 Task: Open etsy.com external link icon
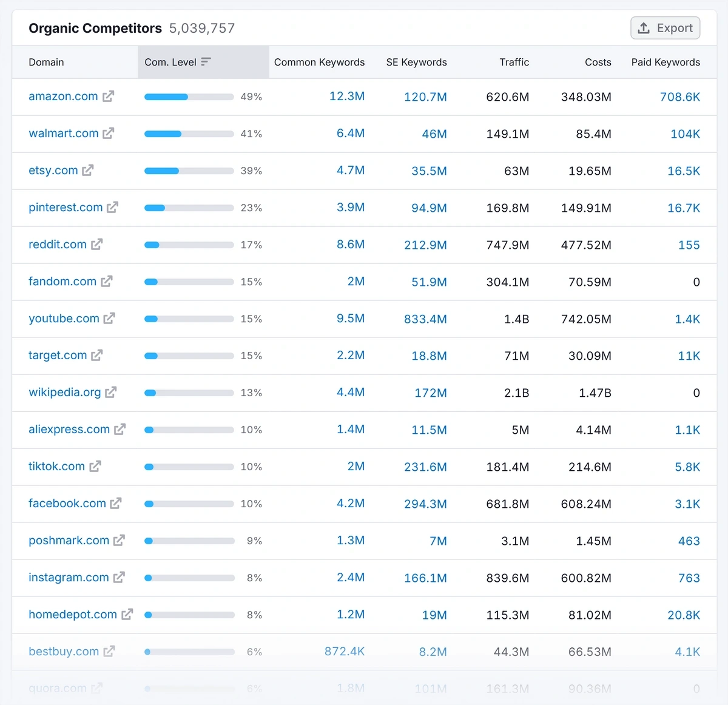88,170
